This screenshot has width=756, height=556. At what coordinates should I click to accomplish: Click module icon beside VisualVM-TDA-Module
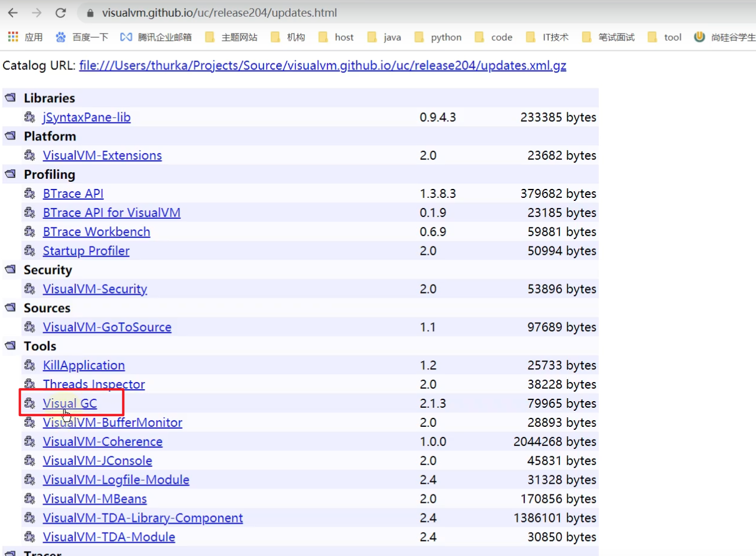coord(30,537)
